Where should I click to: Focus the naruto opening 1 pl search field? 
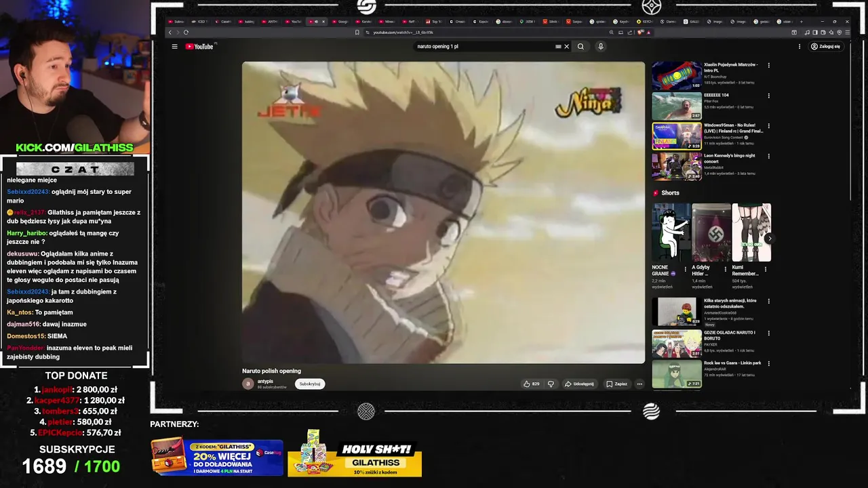pos(485,47)
